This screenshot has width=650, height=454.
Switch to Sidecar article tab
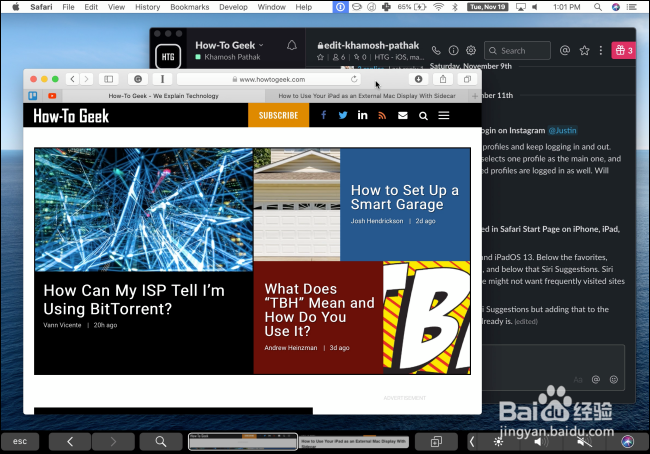coord(367,96)
